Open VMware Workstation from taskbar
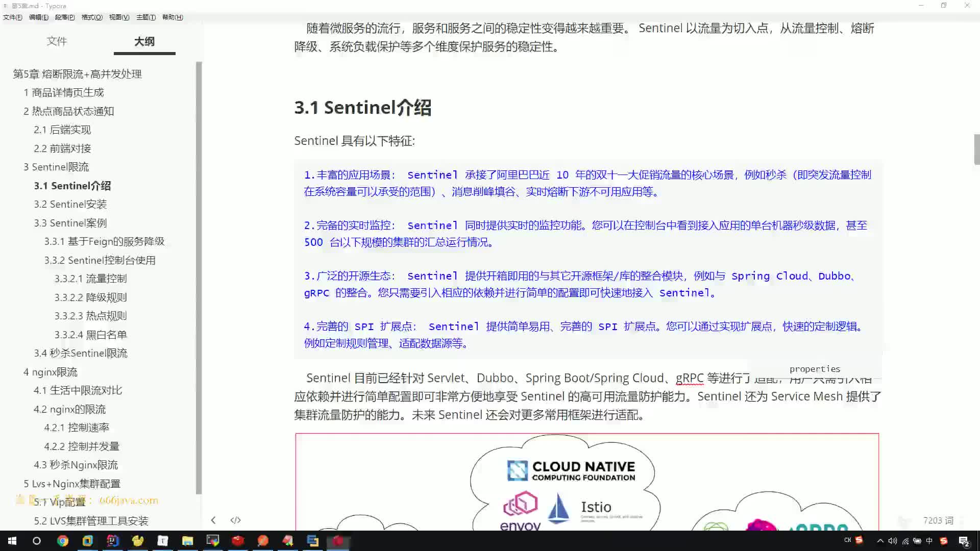Viewport: 980px width, 551px height. [x=88, y=541]
